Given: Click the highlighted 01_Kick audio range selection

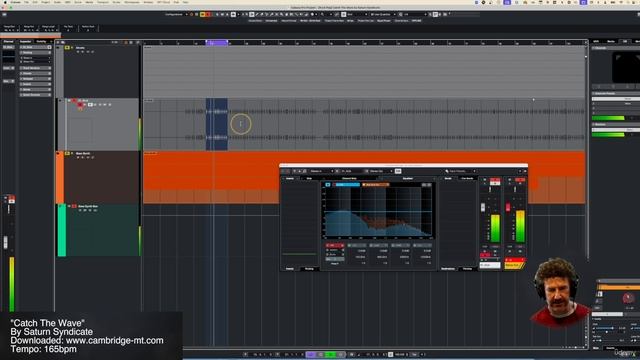Looking at the screenshot, I should 217,124.
